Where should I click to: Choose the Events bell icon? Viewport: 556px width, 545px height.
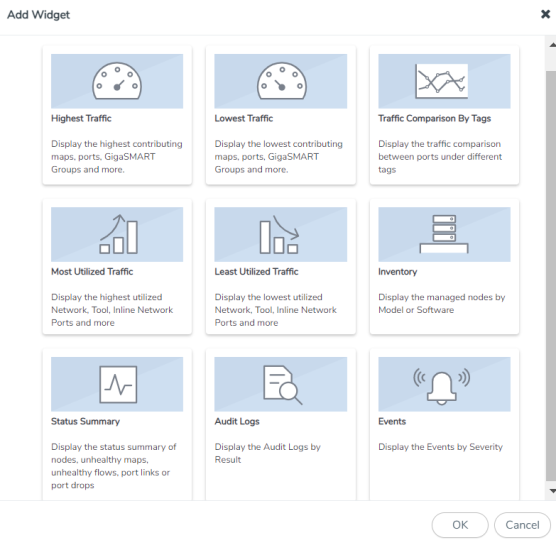coord(441,386)
